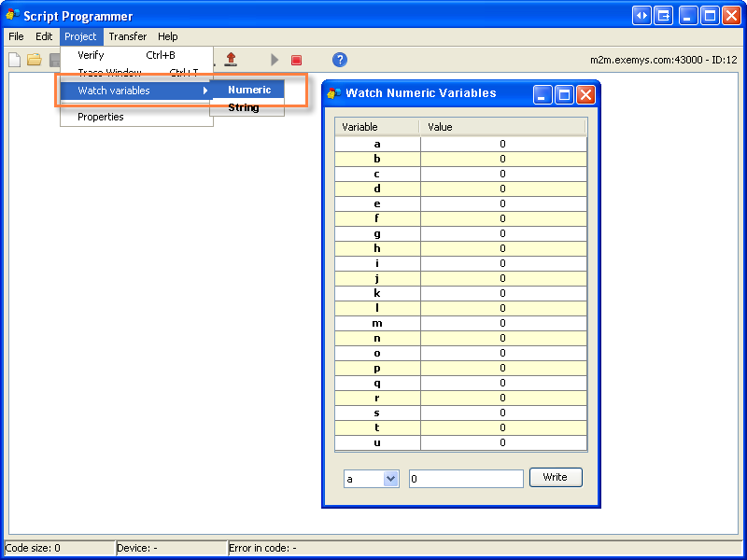Click the upload script arrow icon

tap(231, 60)
